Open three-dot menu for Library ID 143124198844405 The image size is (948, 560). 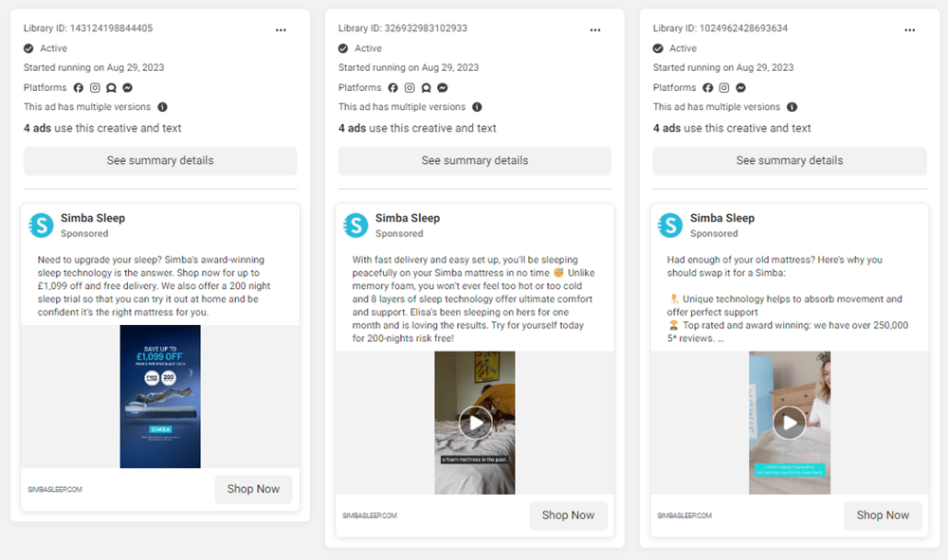pos(281,29)
